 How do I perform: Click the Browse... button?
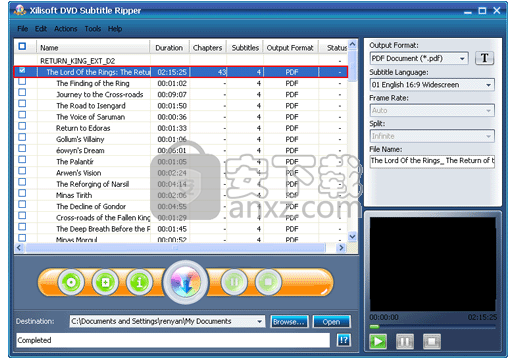(289, 322)
